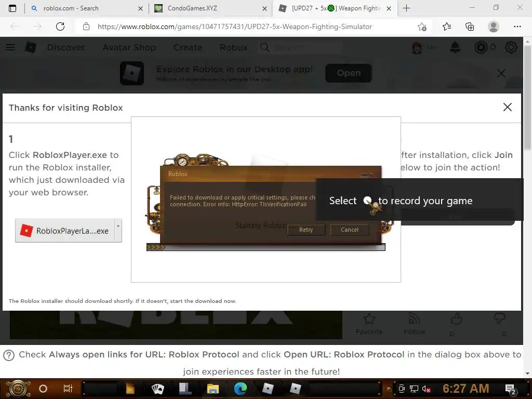
Task: Click the RobloxPlayerLauncher.exe download item
Action: pyautogui.click(x=65, y=231)
